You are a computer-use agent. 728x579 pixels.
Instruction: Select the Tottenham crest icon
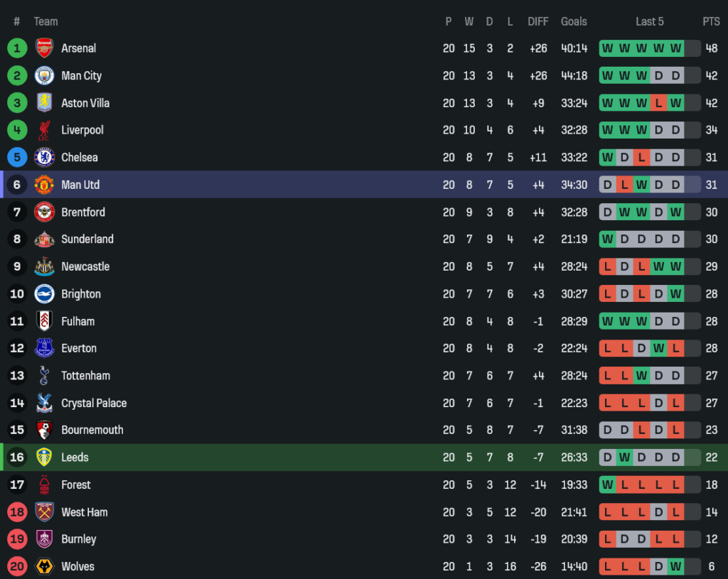point(44,376)
